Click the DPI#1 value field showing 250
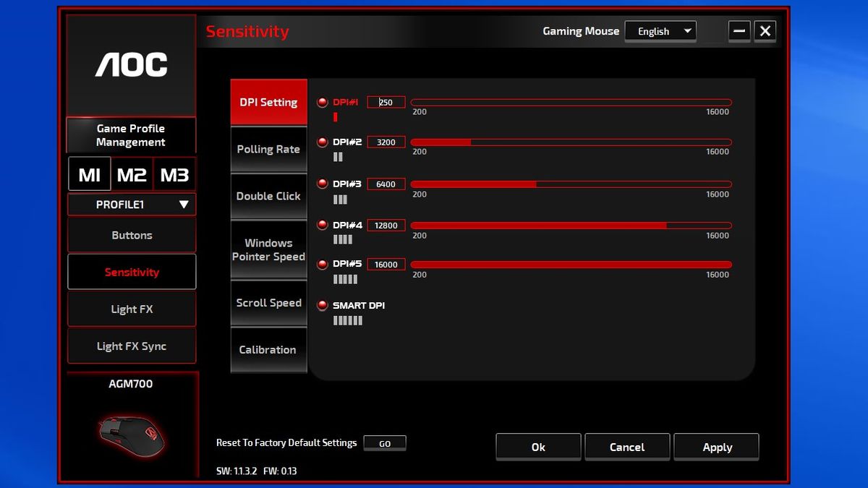 (x=386, y=102)
